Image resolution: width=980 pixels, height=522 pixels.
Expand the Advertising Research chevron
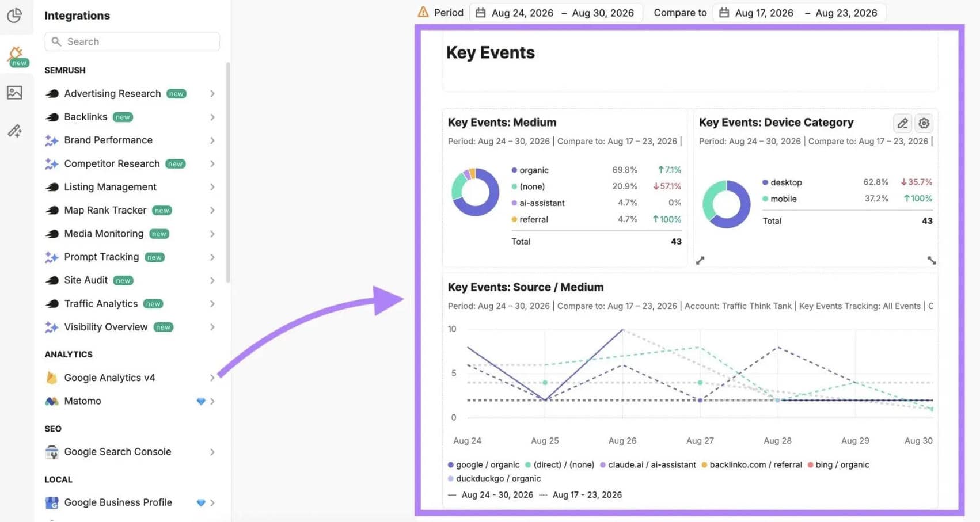pos(212,94)
